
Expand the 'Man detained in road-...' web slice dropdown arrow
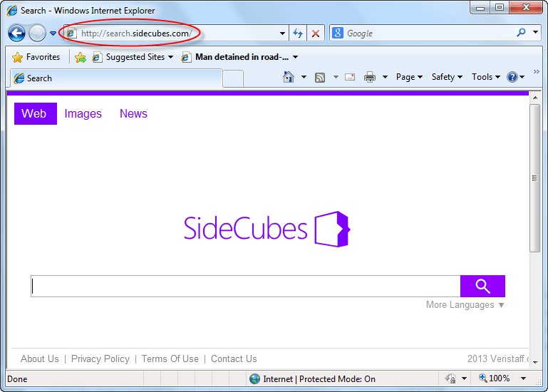pyautogui.click(x=295, y=57)
